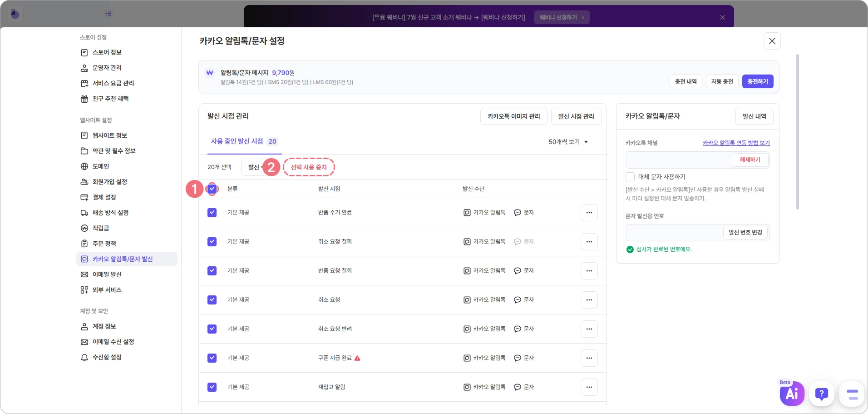Open the 카카오 알림톡 연동 방법 보기 link
Image resolution: width=868 pixels, height=414 pixels.
tap(736, 143)
